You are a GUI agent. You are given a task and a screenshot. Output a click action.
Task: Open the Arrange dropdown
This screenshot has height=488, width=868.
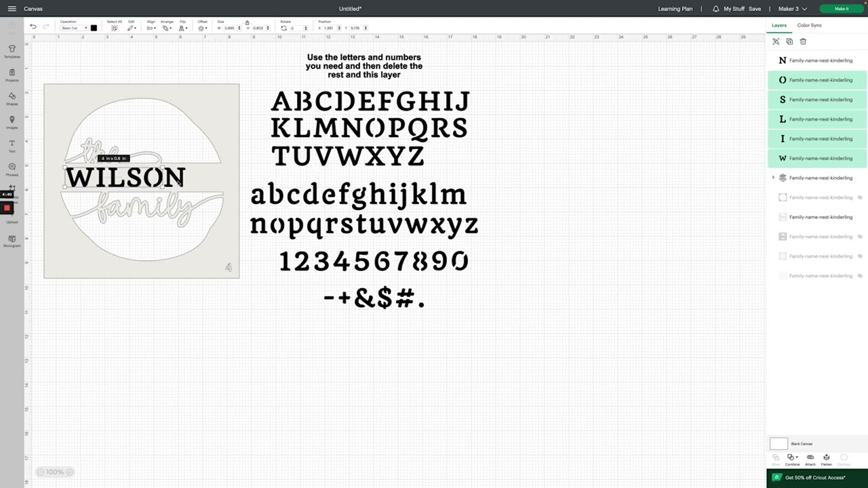pyautogui.click(x=167, y=28)
